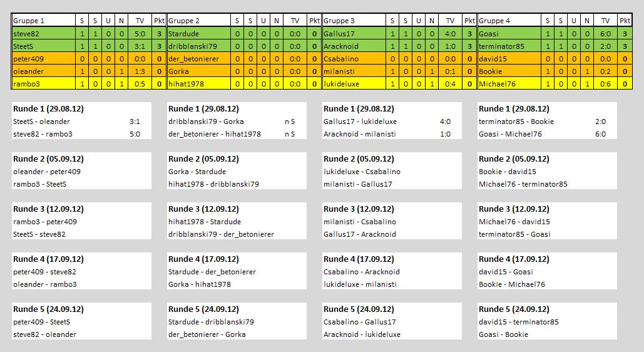Click Runde 2 heading above Bookie - david15
The width and height of the screenshot is (644, 352).
(x=514, y=158)
